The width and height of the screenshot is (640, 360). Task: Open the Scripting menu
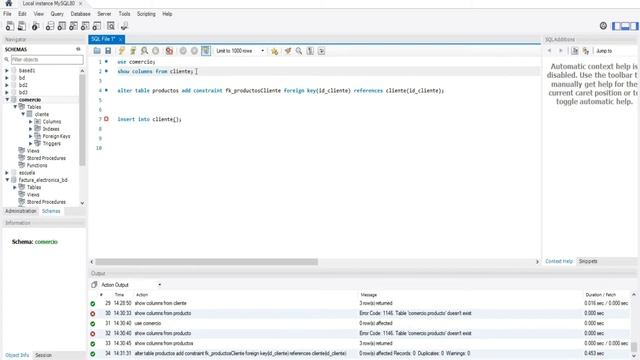pyautogui.click(x=146, y=13)
